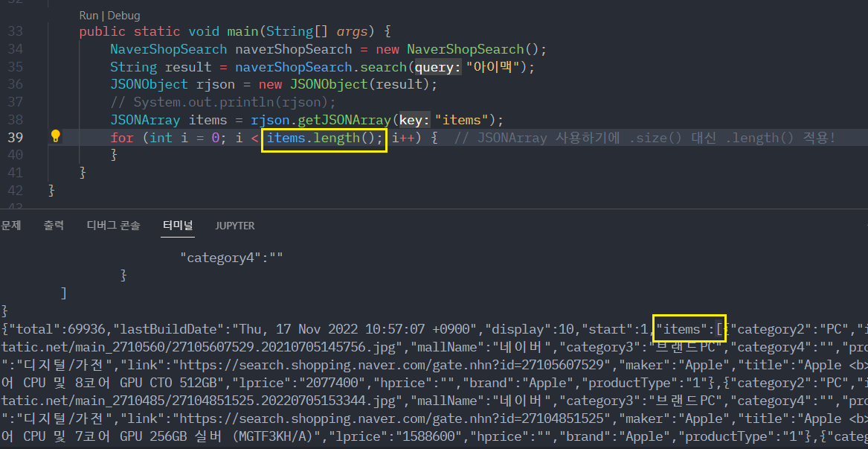Click the 'getJSONArray' method call

pyautogui.click(x=344, y=120)
